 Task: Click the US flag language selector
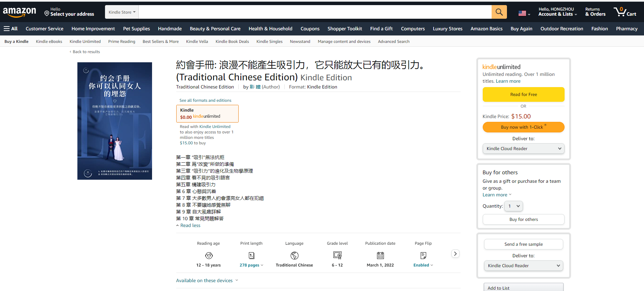[x=524, y=13]
